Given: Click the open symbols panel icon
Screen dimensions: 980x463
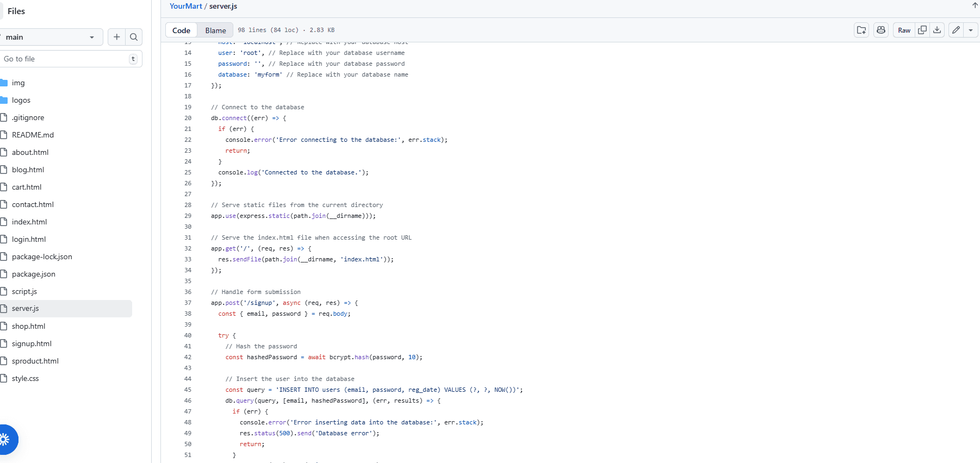Looking at the screenshot, I should 861,30.
